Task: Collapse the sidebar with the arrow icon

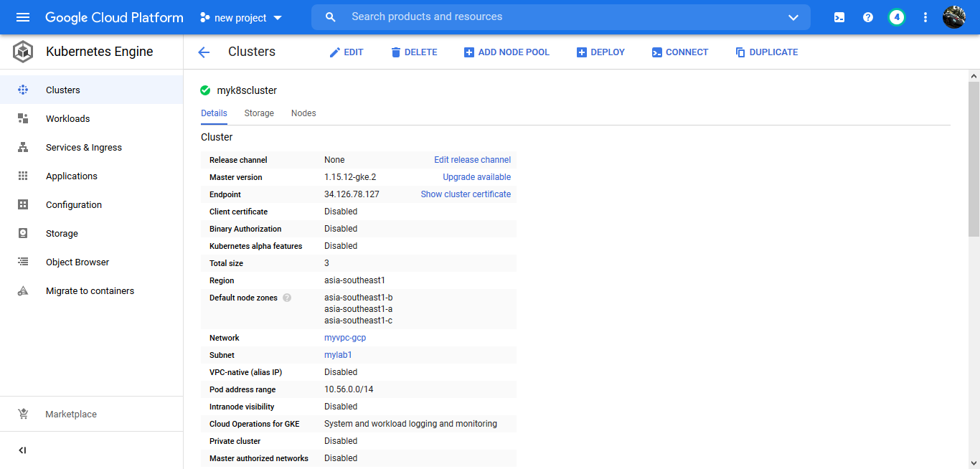Action: pos(22,450)
